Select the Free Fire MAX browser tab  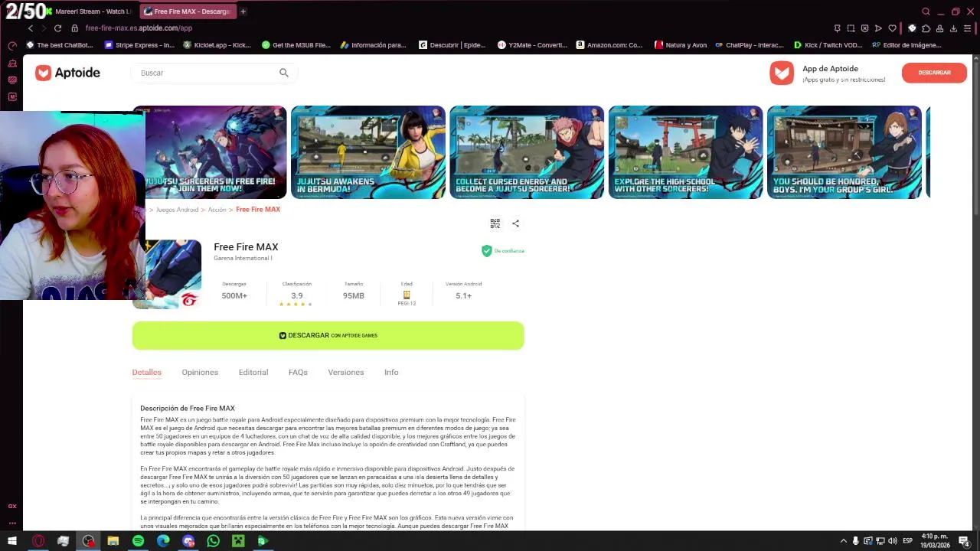click(188, 11)
